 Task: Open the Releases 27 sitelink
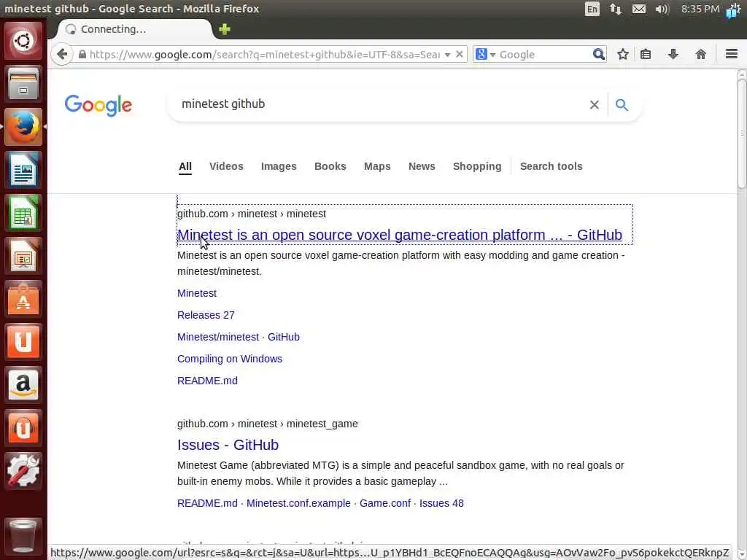click(206, 315)
